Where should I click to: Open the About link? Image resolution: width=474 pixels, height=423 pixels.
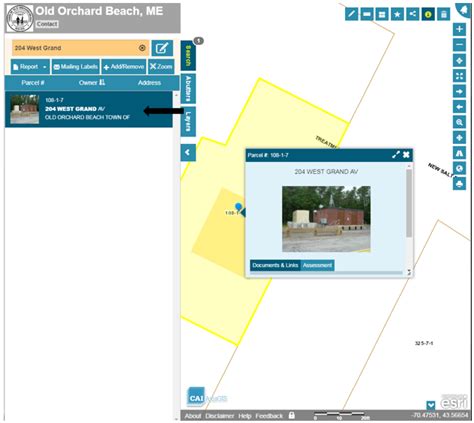pyautogui.click(x=193, y=416)
